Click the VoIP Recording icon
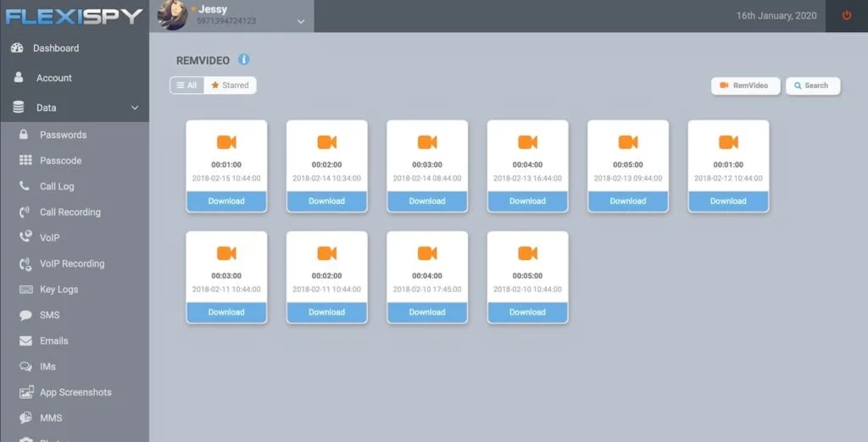 click(25, 263)
